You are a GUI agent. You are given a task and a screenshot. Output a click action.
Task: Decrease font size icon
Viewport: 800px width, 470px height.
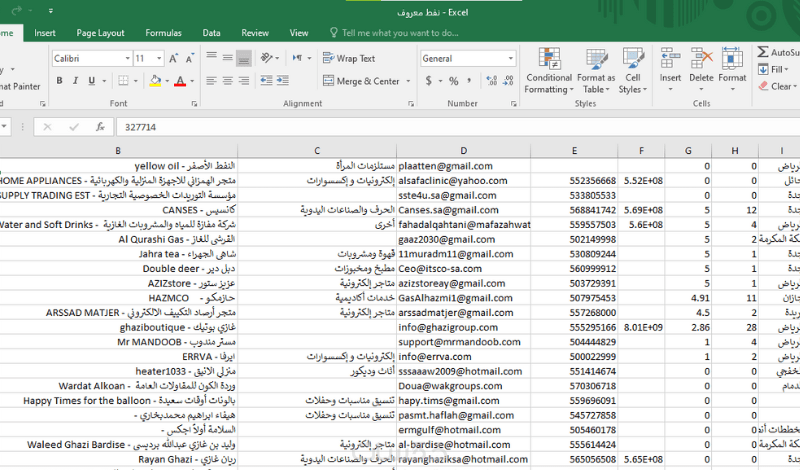click(190, 58)
